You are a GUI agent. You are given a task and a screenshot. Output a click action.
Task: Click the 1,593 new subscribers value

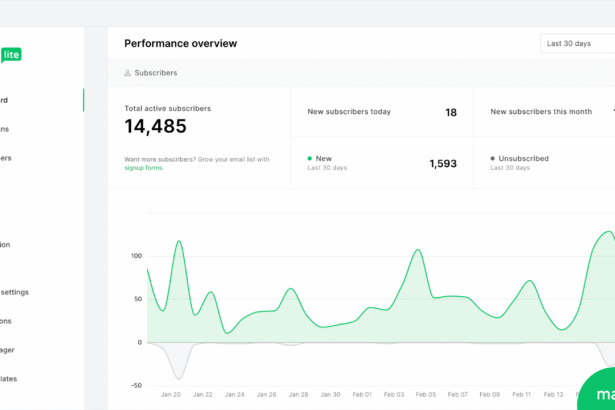(443, 164)
